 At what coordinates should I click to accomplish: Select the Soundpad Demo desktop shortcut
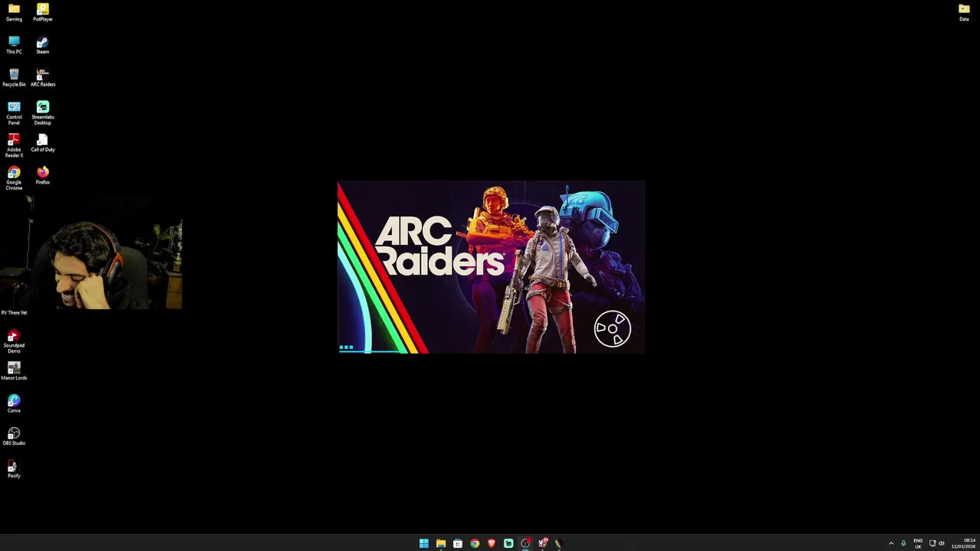point(14,341)
